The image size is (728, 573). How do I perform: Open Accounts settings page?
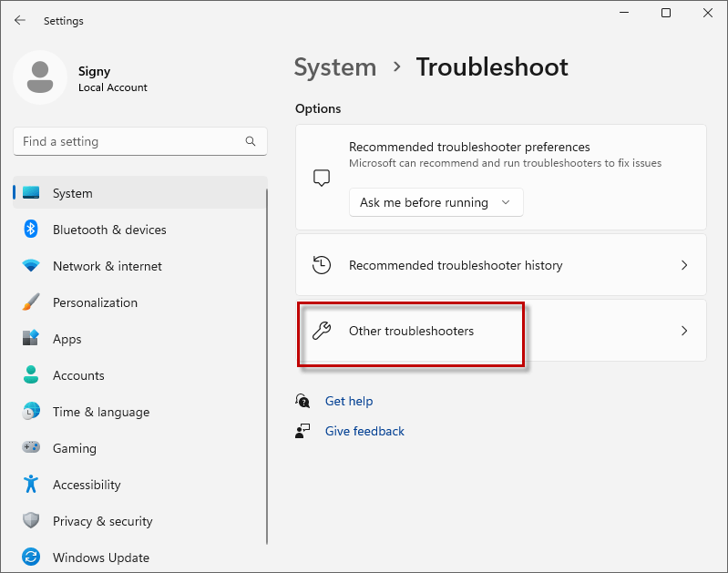140,375
